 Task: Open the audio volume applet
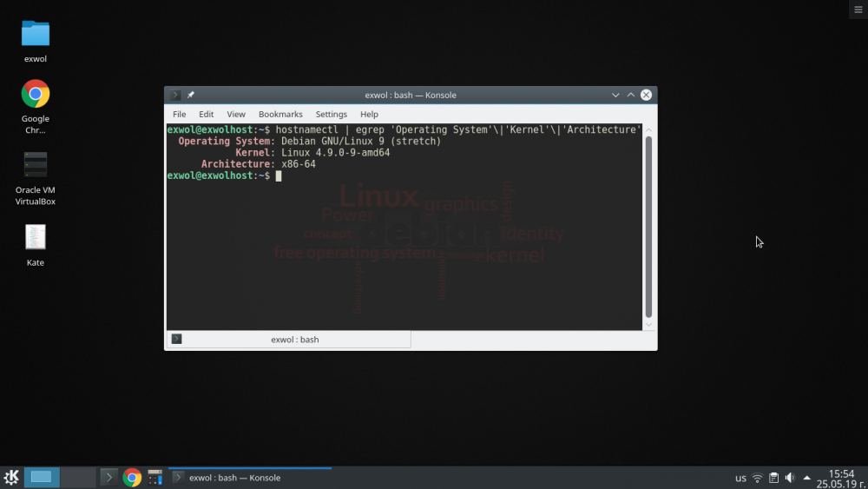click(x=790, y=478)
